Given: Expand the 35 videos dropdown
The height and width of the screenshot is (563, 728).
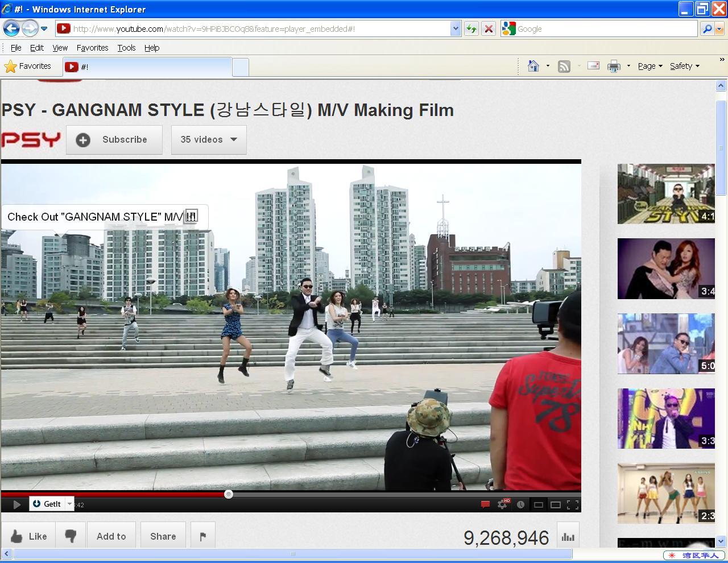Looking at the screenshot, I should pos(209,139).
